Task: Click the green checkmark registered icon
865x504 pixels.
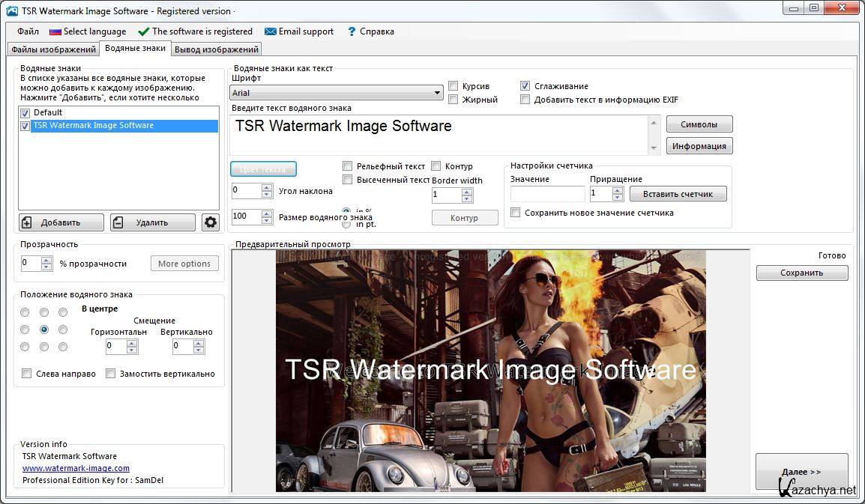Action: [143, 31]
